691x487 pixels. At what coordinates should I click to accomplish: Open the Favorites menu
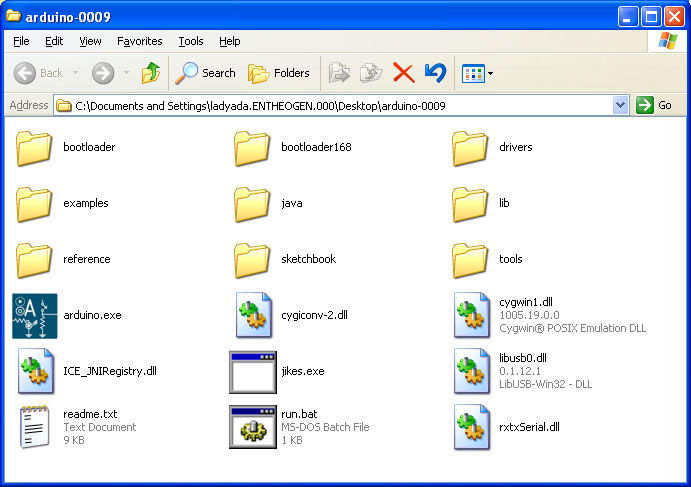[x=139, y=41]
